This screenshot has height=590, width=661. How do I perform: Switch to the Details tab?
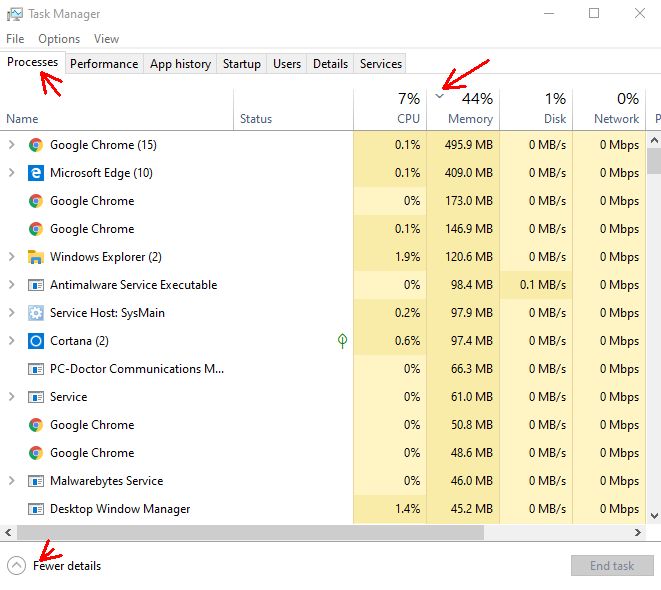pyautogui.click(x=330, y=64)
